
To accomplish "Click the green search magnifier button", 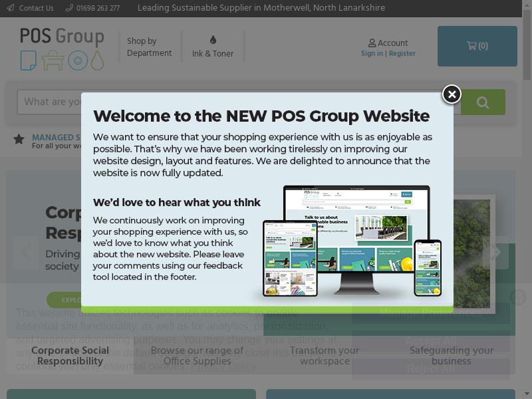I will [483, 102].
